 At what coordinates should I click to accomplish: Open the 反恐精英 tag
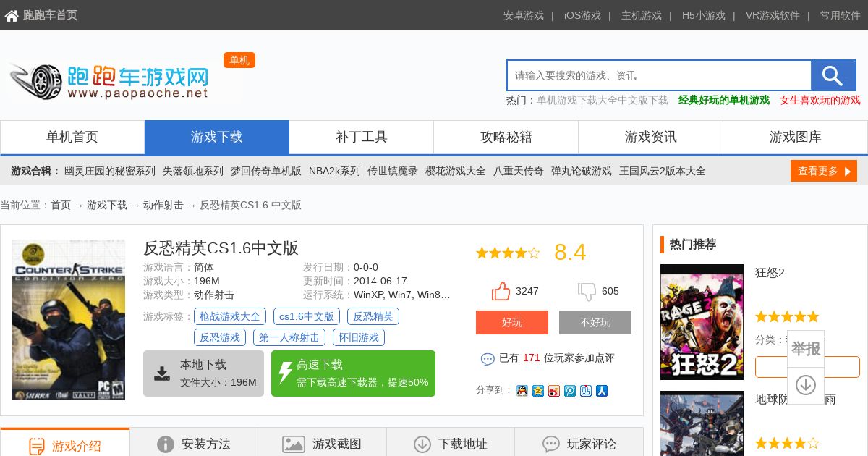(x=373, y=316)
